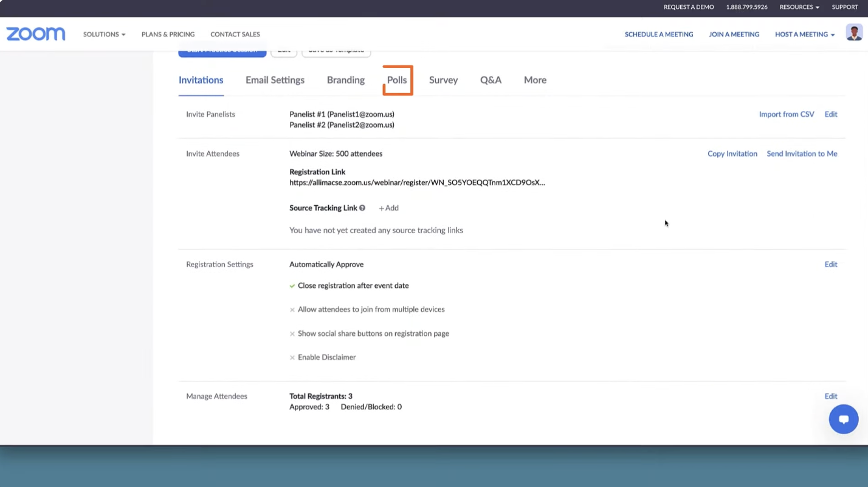Open the user profile avatar
The width and height of the screenshot is (868, 487).
[x=853, y=33]
